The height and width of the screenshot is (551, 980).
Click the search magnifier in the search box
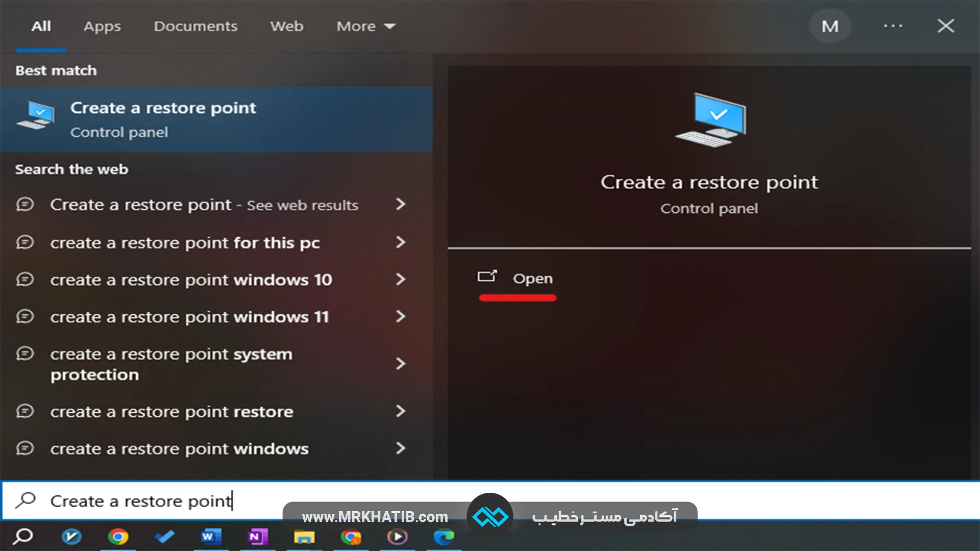point(23,500)
